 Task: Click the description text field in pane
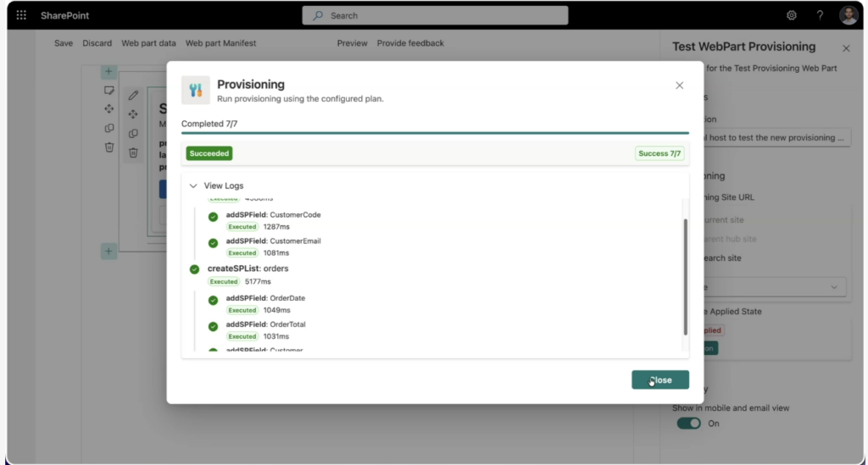click(777, 138)
